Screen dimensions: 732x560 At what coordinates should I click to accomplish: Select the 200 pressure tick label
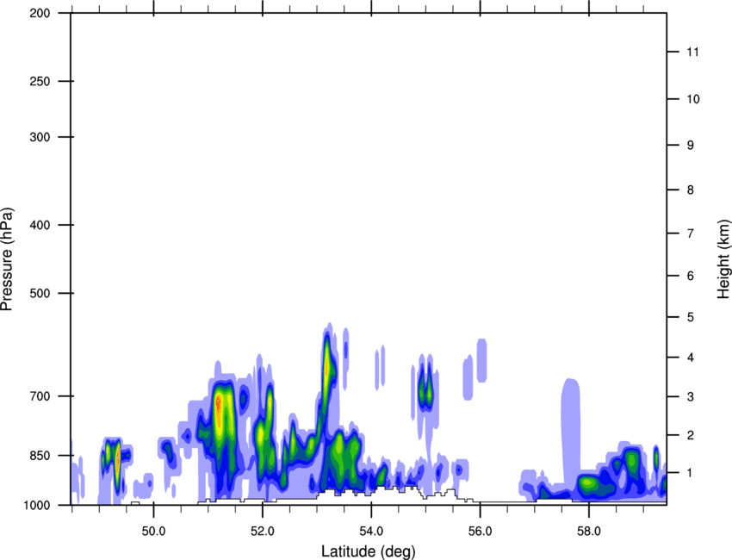(x=40, y=13)
